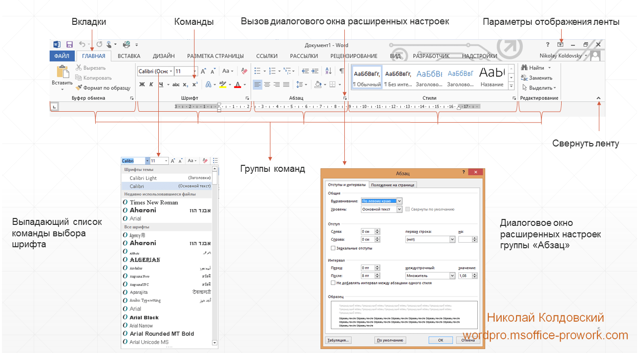Viewport: 644px width, 353px height.
Task: Click the numbered list icon
Action: pos(272,71)
